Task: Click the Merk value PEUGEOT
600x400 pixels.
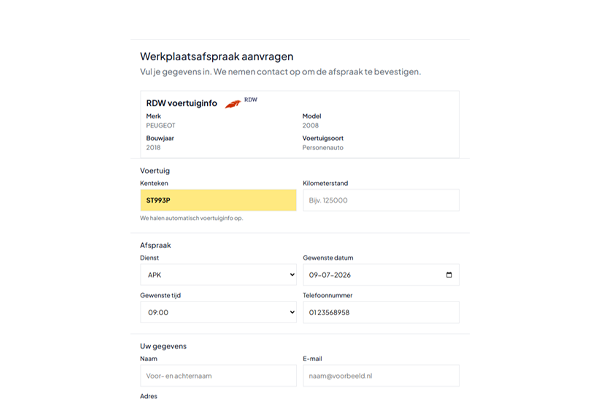Action: [162, 125]
